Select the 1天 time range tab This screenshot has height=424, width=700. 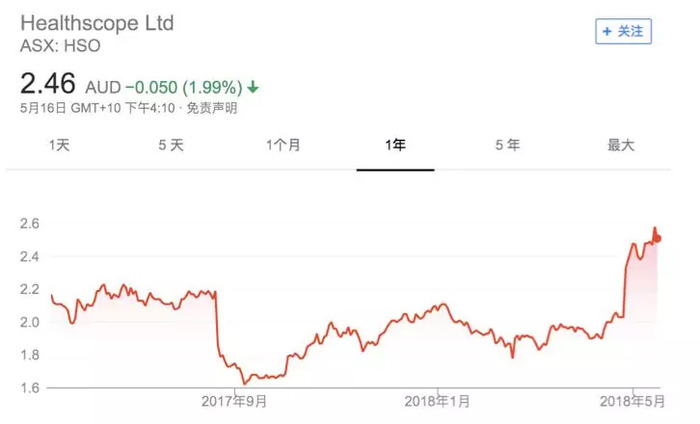pos(59,145)
